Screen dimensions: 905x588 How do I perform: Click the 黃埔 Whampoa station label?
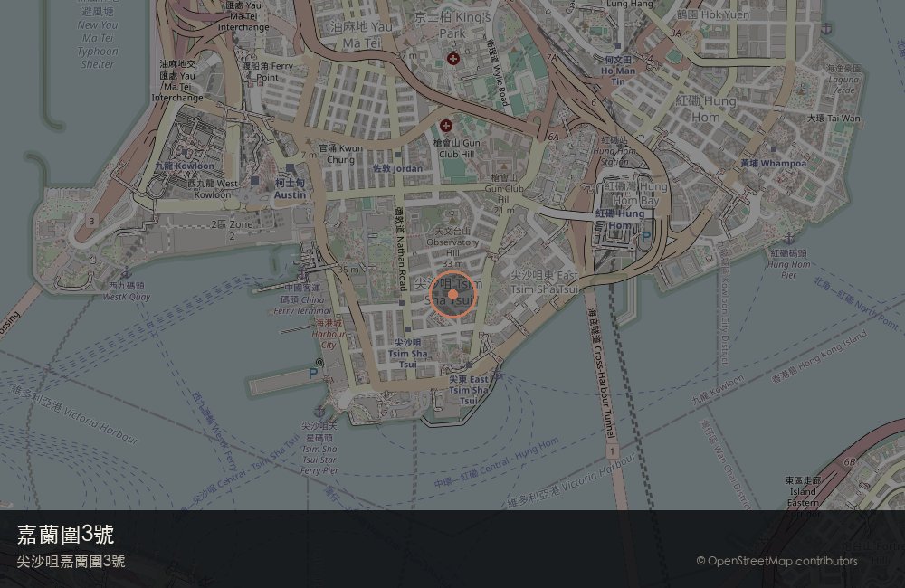click(x=774, y=164)
